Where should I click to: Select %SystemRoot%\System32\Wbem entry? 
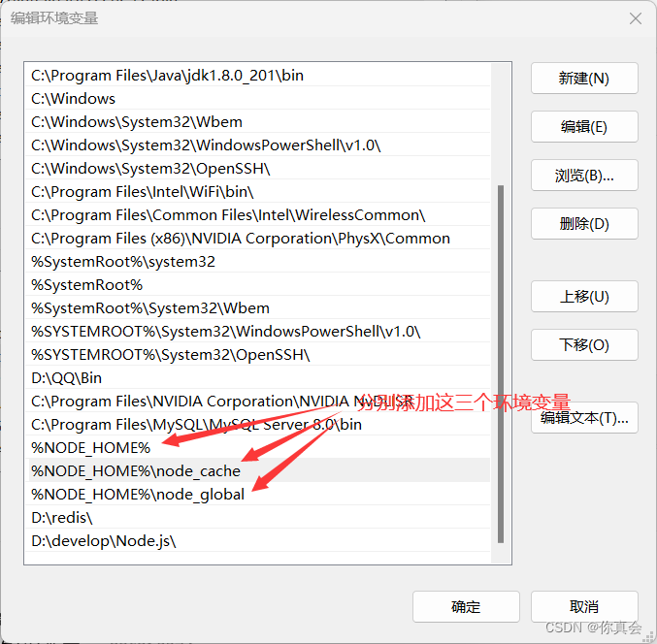[258, 308]
